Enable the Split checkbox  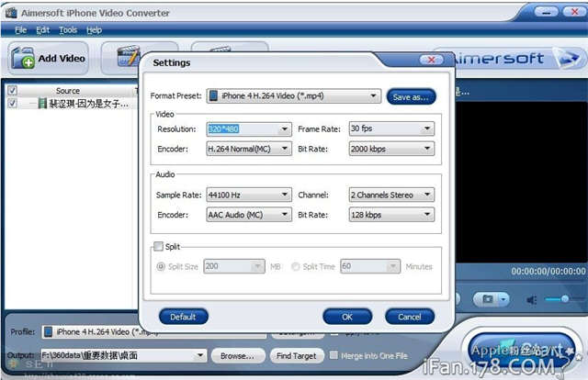pyautogui.click(x=160, y=246)
